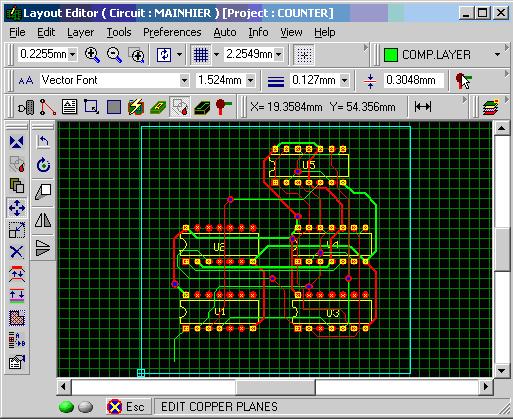Click the rotate circular arrow icon
The width and height of the screenshot is (513, 419).
pyautogui.click(x=43, y=164)
